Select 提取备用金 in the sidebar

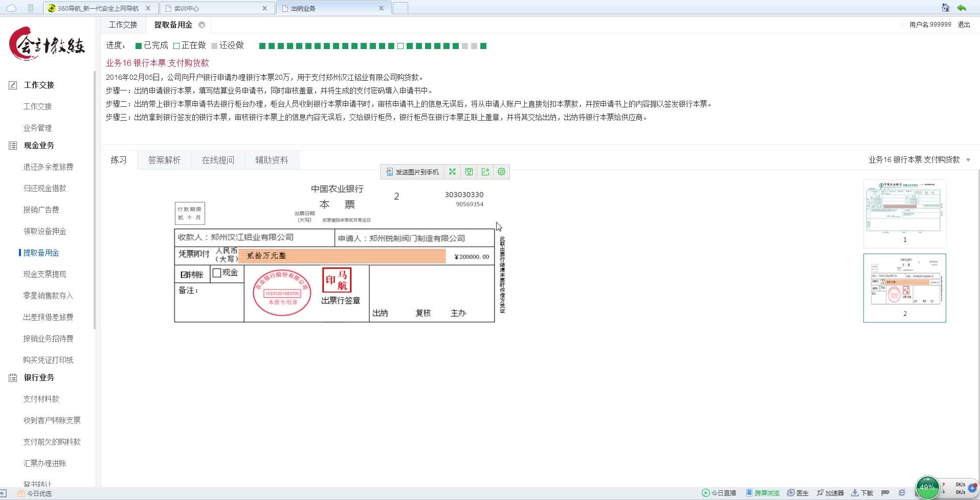click(x=41, y=253)
